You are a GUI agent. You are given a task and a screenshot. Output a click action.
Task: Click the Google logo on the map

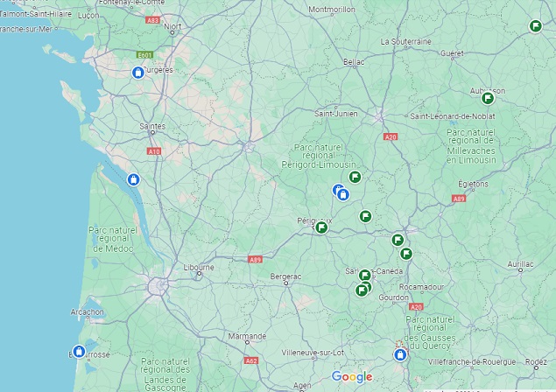coord(352,377)
